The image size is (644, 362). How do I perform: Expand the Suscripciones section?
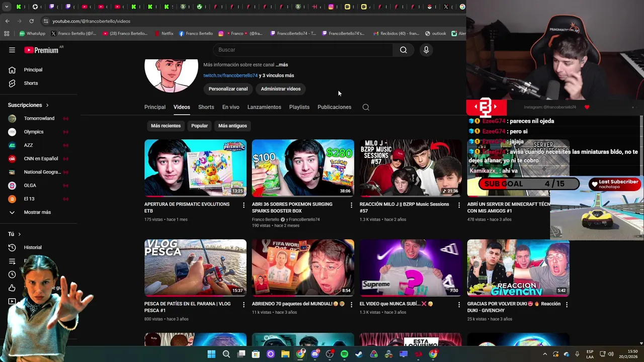click(x=29, y=105)
